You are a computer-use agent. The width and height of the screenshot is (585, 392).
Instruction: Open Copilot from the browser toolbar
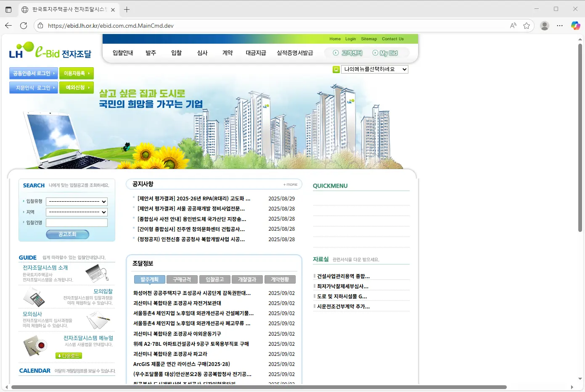click(575, 26)
